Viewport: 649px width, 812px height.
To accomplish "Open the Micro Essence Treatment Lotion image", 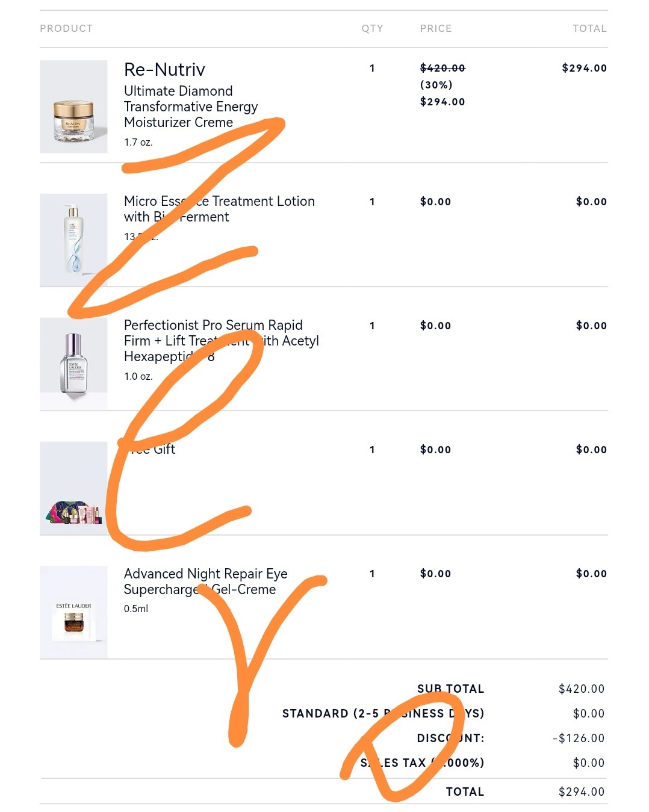I will tap(73, 240).
